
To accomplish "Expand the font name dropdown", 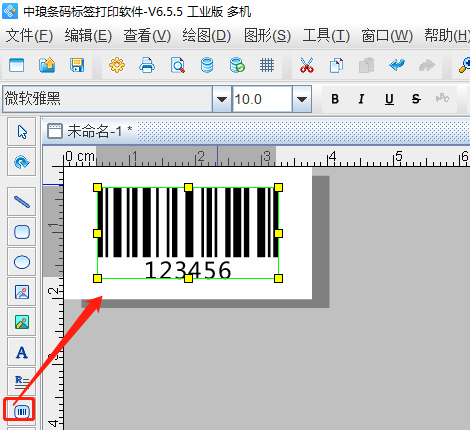I will pos(222,99).
